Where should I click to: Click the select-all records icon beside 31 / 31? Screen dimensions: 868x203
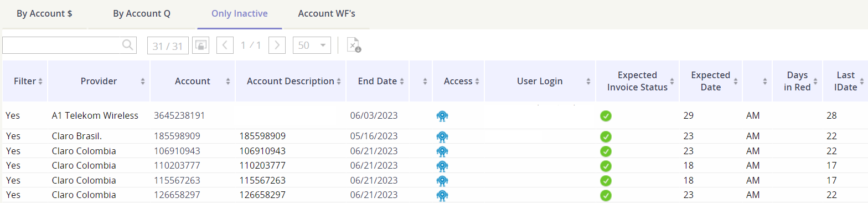tap(200, 45)
